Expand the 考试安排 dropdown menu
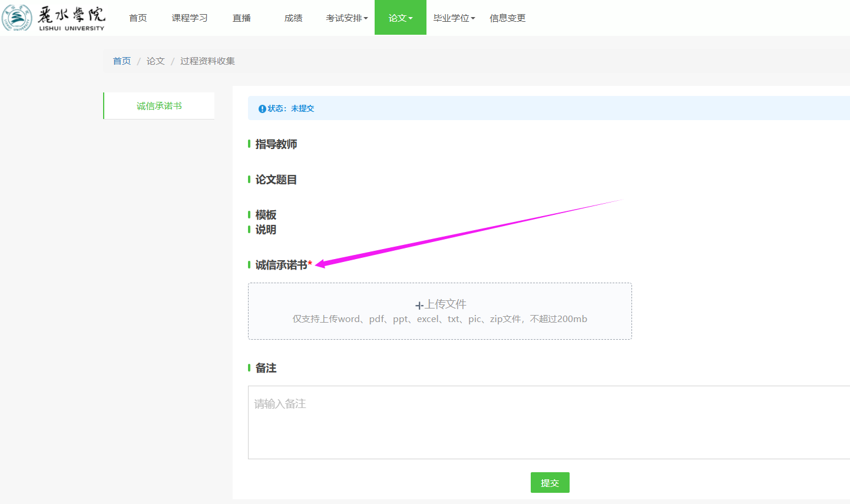The width and height of the screenshot is (850, 504). 347,18
